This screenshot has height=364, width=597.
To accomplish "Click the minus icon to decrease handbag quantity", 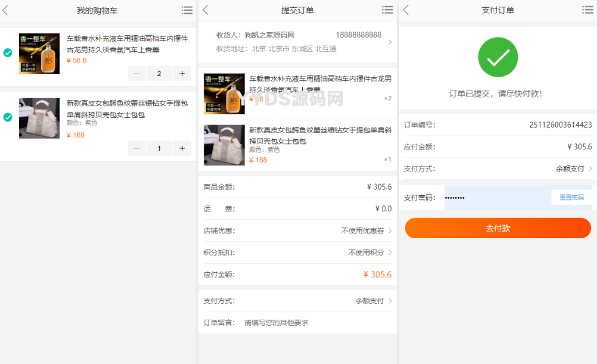I will coord(136,148).
